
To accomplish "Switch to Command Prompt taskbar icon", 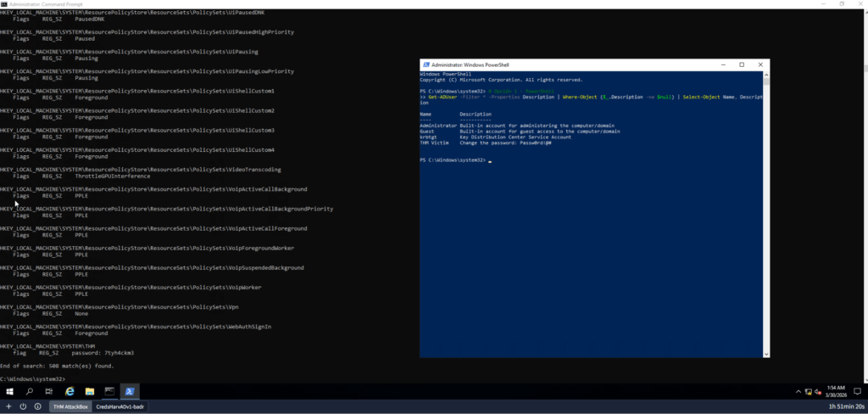I will pos(109,391).
